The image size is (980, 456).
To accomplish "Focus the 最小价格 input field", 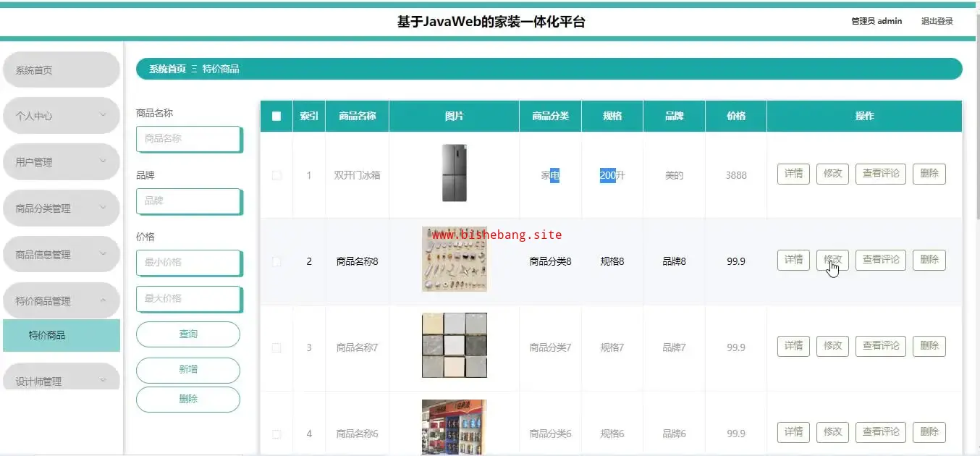I will [188, 263].
